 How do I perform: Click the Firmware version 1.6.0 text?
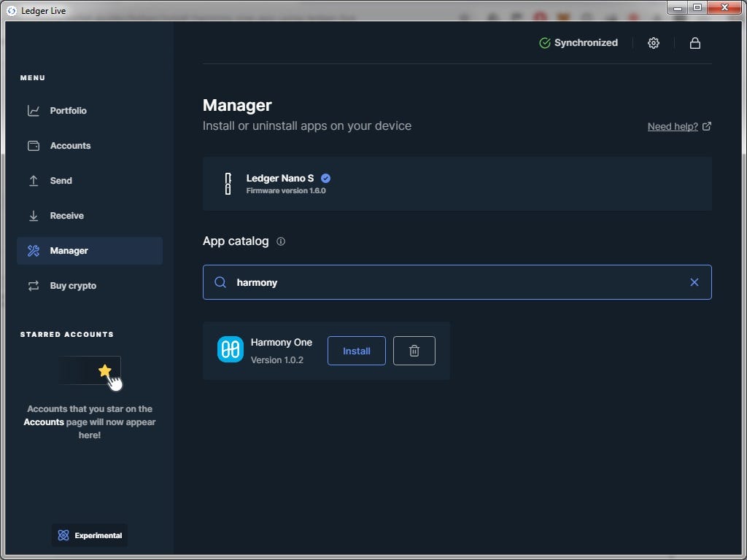click(286, 190)
